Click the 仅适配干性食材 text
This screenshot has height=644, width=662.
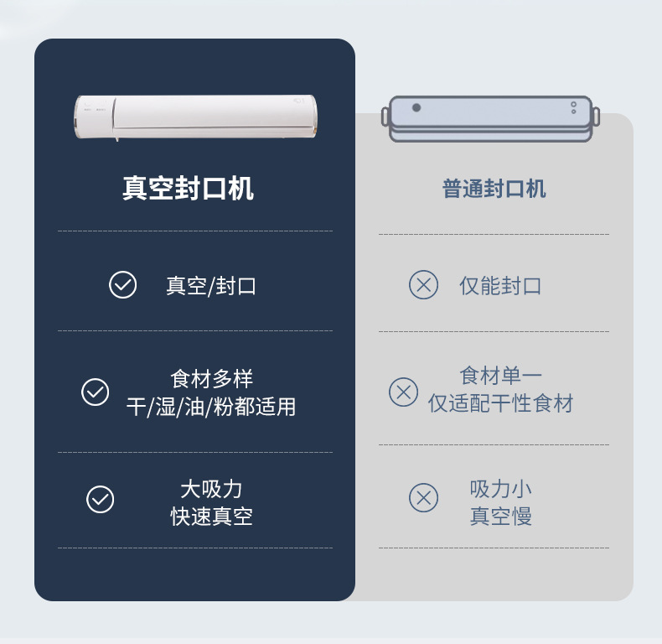[x=500, y=404]
